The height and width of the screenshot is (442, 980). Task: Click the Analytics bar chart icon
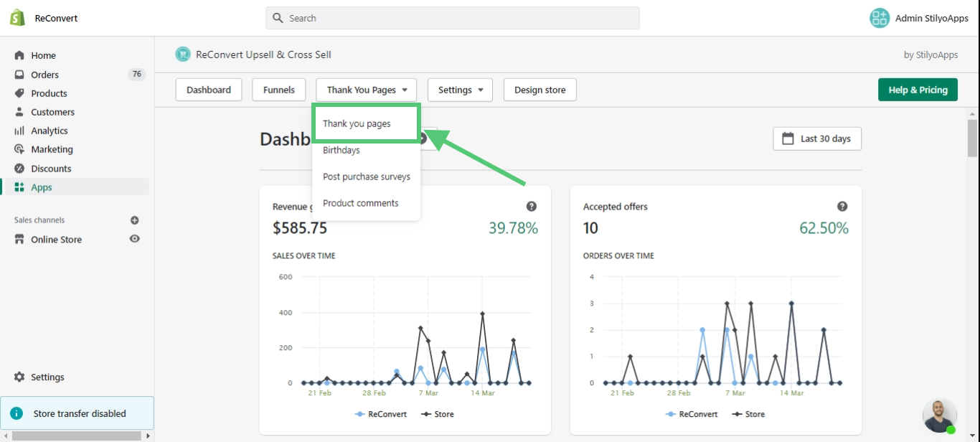[19, 131]
